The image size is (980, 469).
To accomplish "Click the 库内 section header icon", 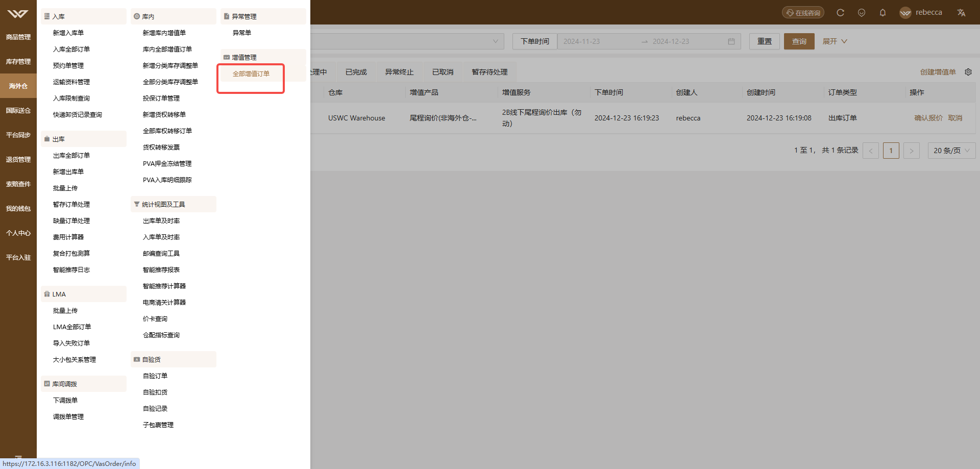I will click(x=137, y=16).
